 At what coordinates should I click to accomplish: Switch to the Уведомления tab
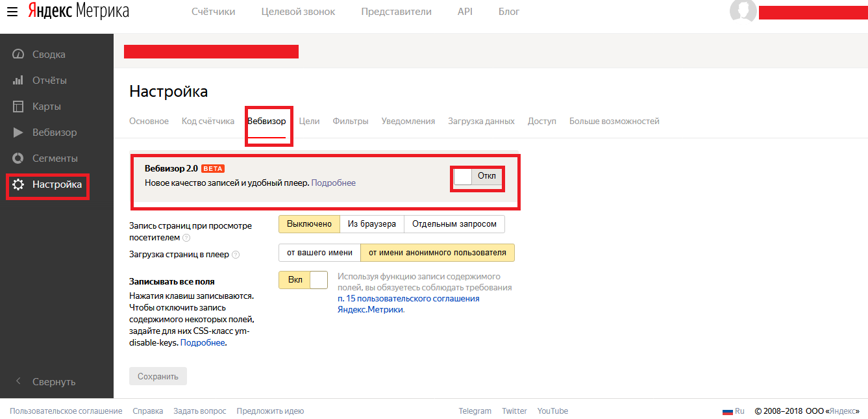click(x=408, y=121)
